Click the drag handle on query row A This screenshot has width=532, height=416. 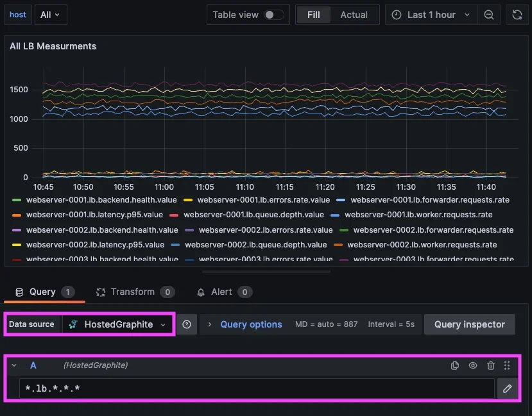coord(507,365)
